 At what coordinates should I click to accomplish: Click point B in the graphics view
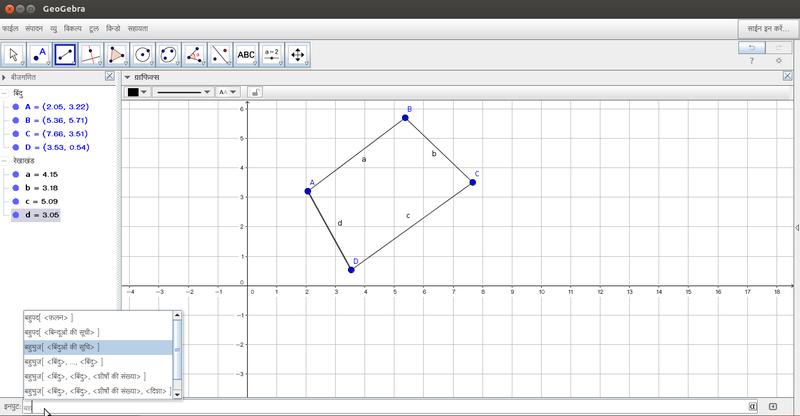405,118
